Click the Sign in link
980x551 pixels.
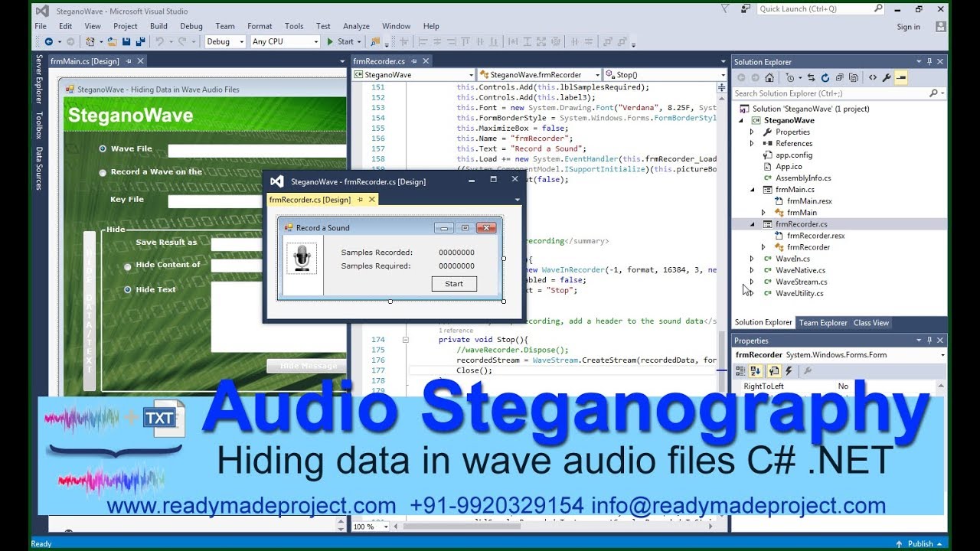point(909,27)
